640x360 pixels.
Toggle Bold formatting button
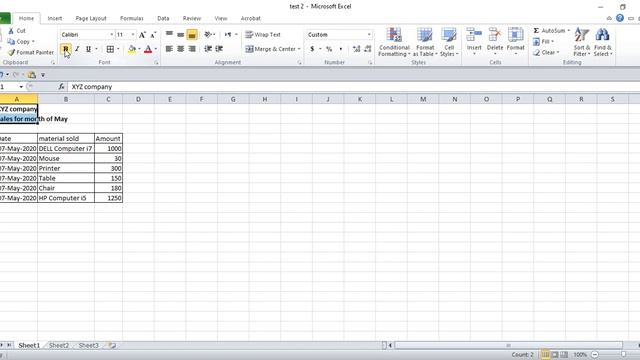click(66, 49)
